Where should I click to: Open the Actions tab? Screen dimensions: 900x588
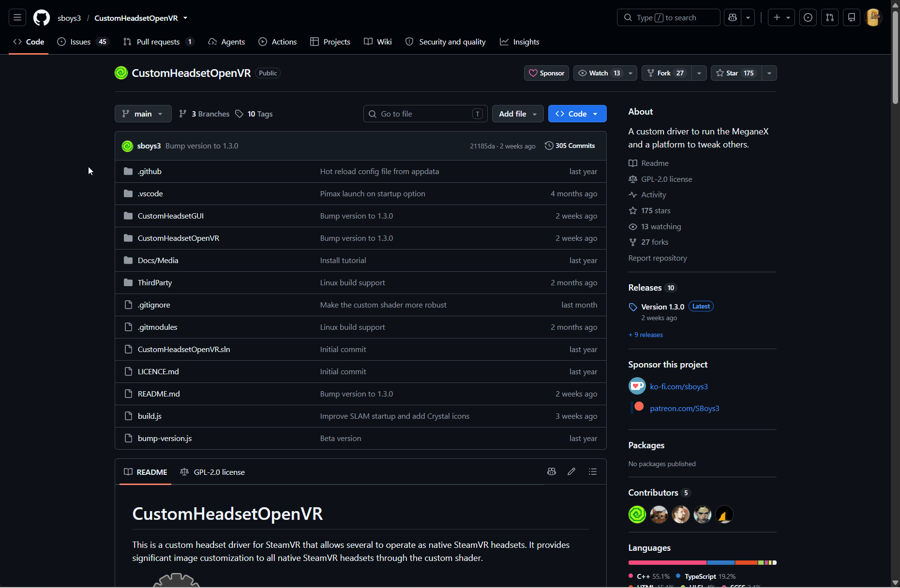278,42
